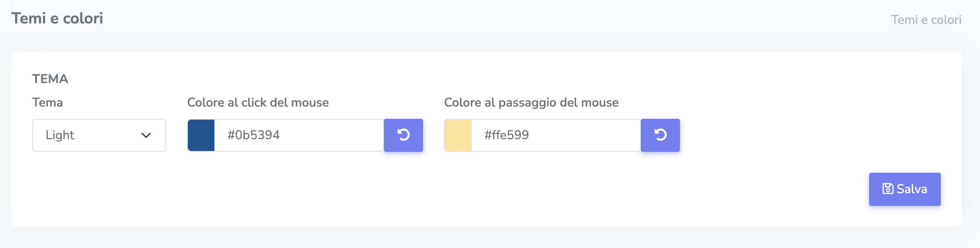Reset the mouse click color to default
This screenshot has height=248, width=980.
tap(403, 135)
